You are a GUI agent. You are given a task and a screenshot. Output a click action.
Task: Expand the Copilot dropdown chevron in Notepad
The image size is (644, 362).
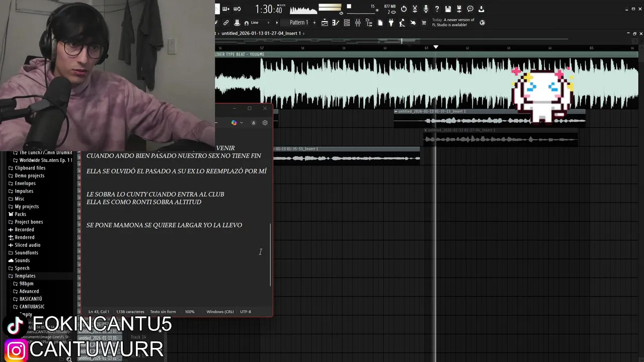click(x=242, y=123)
